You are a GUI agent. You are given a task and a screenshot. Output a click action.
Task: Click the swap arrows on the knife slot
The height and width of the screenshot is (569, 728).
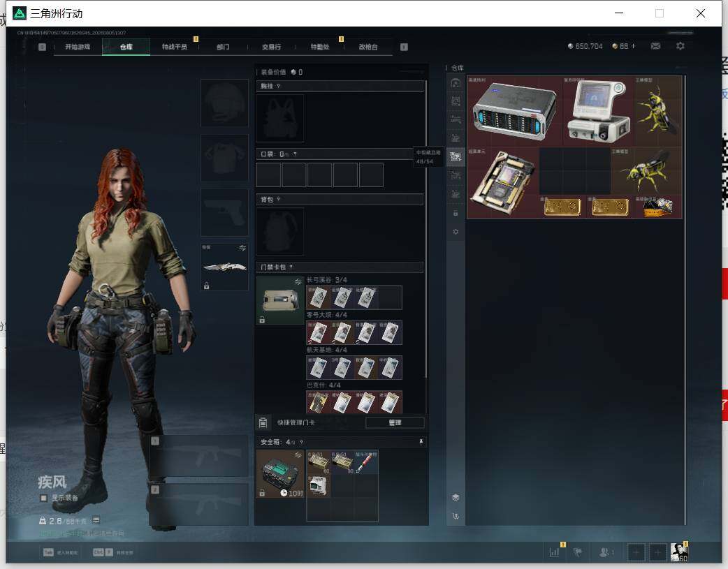[242, 248]
